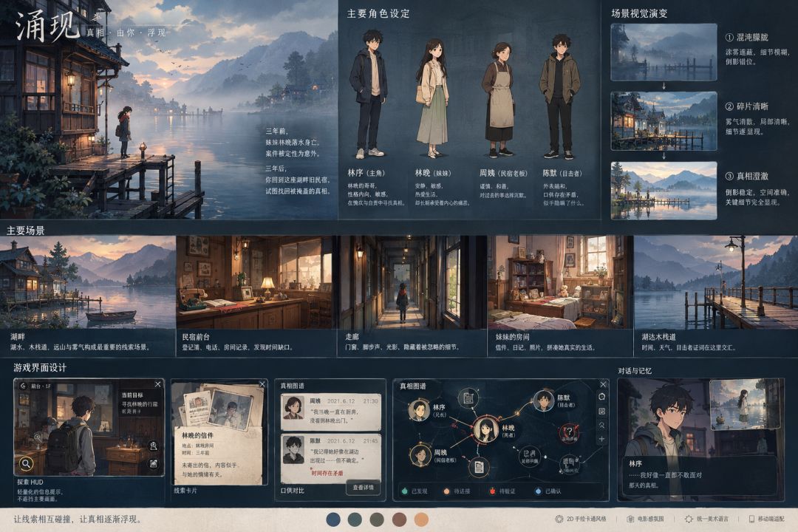Click the red 时间存在矛盾 warning text
The height and width of the screenshot is (532, 798).
click(327, 473)
